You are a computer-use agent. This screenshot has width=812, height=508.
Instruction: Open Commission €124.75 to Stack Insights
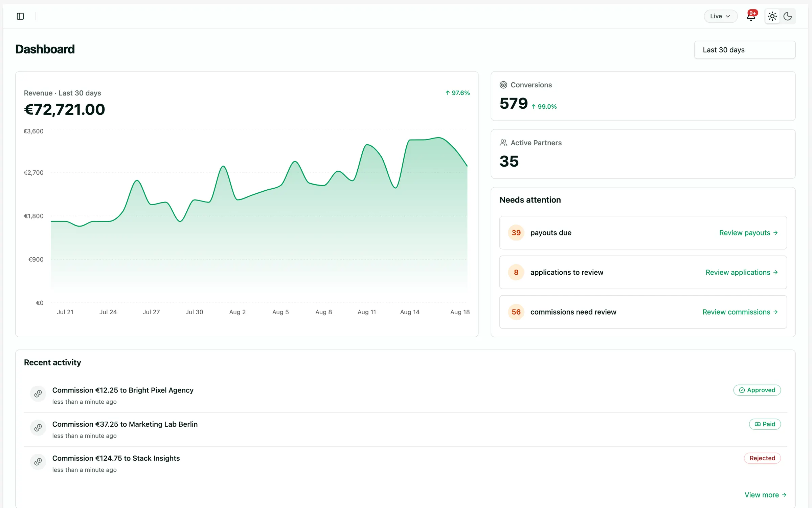point(116,458)
